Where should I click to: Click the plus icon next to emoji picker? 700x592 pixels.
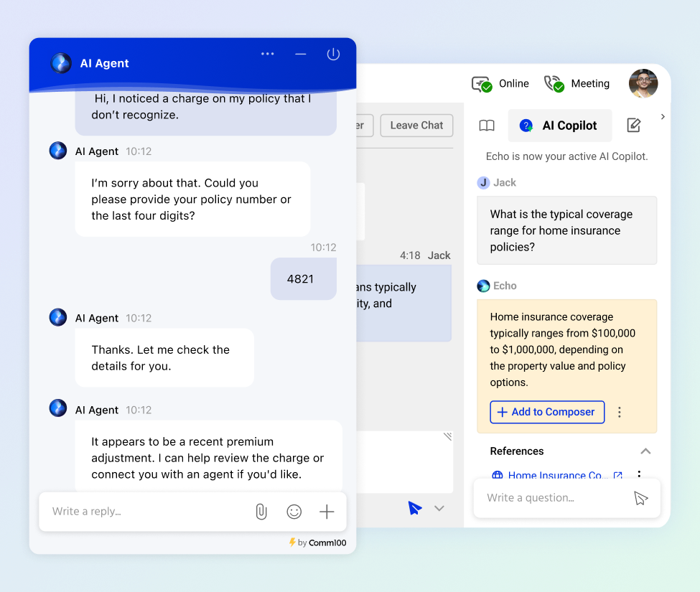[x=327, y=512]
